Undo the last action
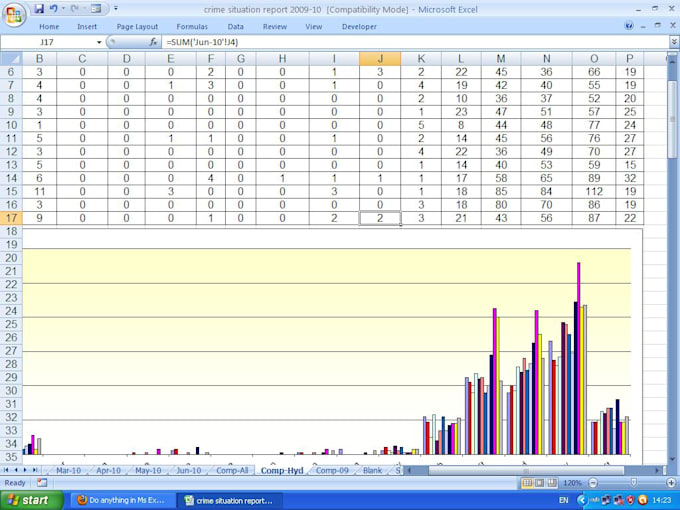 (53, 8)
